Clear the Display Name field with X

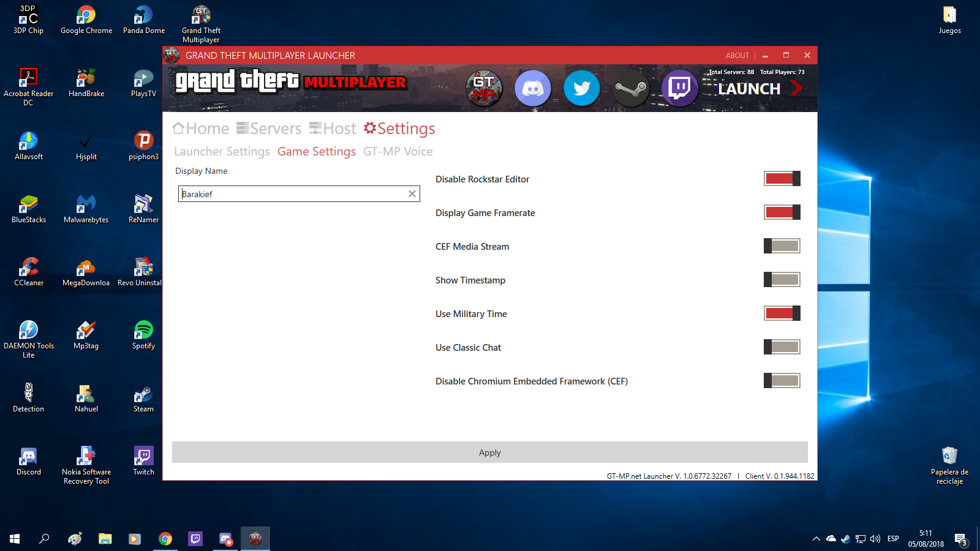coord(412,194)
